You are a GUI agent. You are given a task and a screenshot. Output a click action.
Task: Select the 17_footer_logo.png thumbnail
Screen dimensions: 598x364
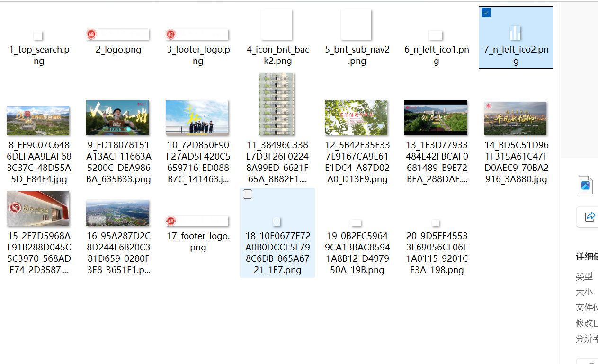point(197,221)
